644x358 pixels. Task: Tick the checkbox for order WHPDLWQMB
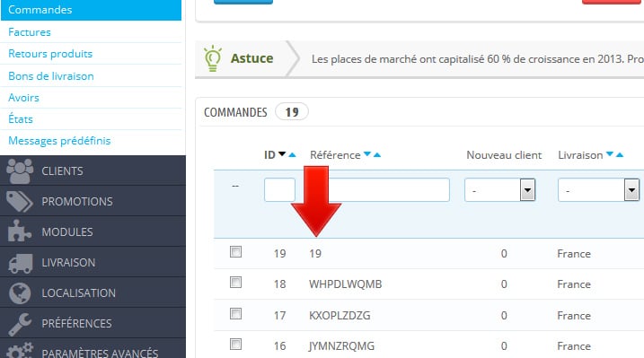pyautogui.click(x=235, y=282)
